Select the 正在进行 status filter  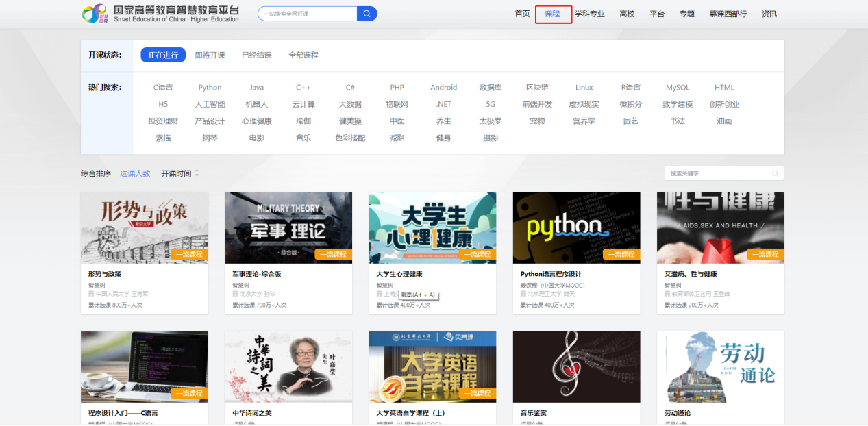(x=163, y=55)
